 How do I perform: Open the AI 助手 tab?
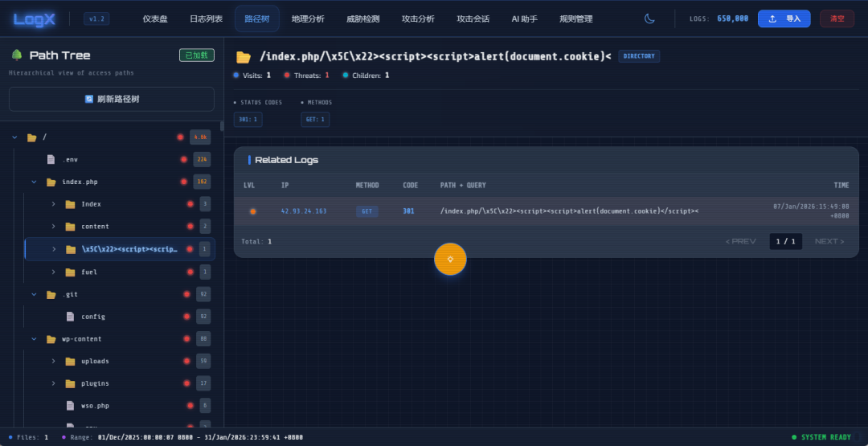click(524, 18)
